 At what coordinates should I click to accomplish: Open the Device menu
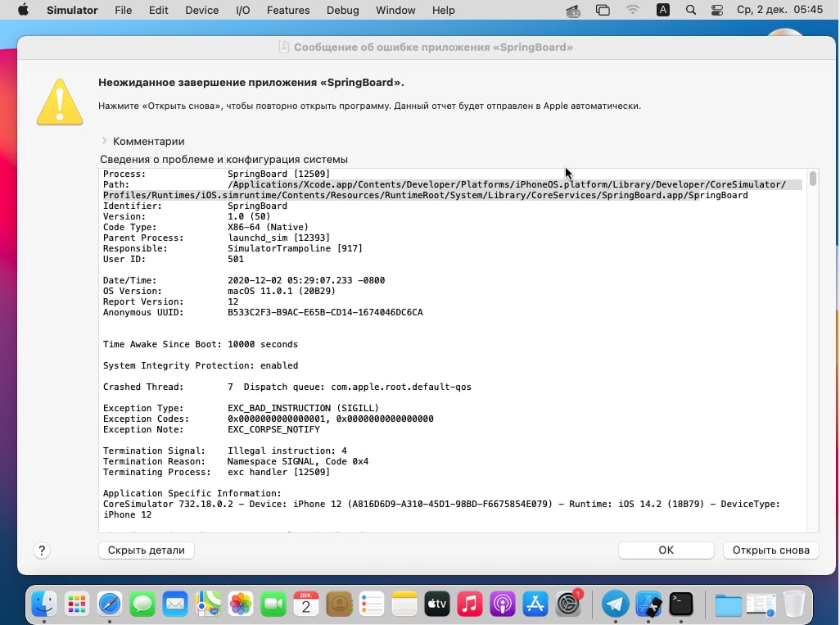(x=202, y=10)
